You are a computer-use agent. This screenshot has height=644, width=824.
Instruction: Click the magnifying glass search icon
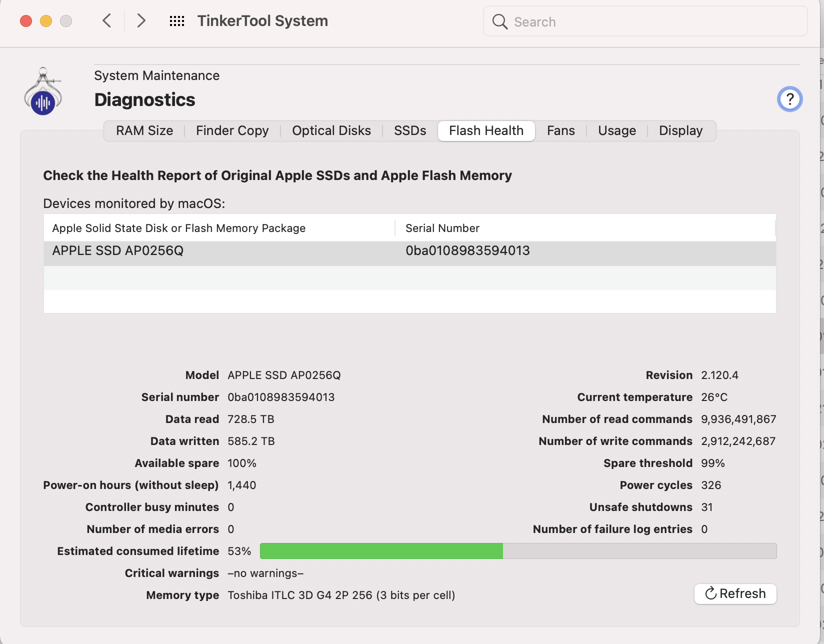pos(499,21)
